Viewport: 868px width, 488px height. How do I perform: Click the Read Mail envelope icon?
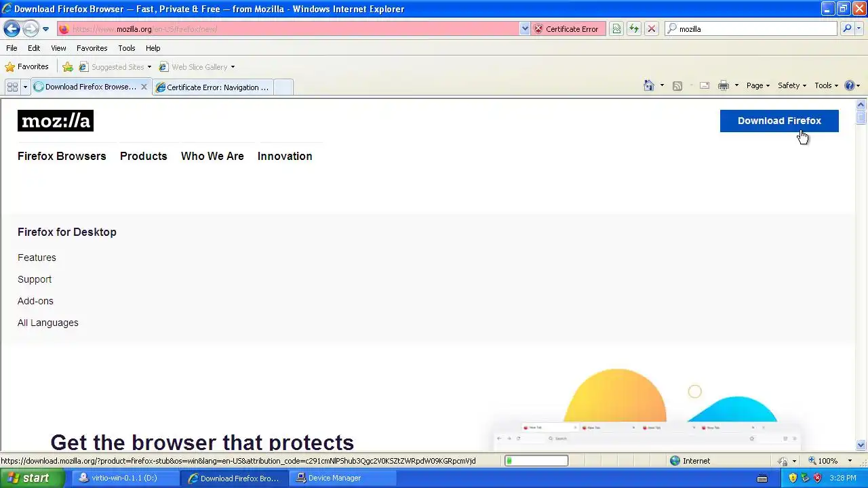pyautogui.click(x=705, y=85)
